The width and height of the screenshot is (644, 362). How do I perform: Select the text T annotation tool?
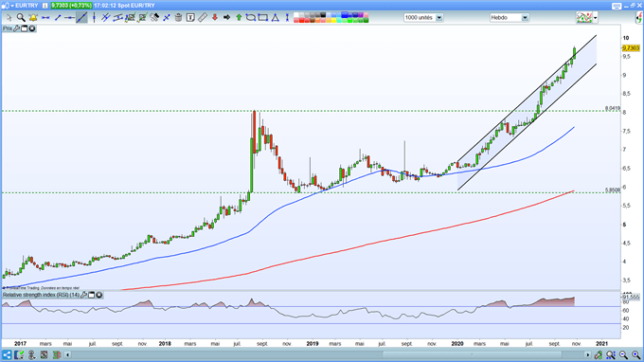[x=190, y=18]
